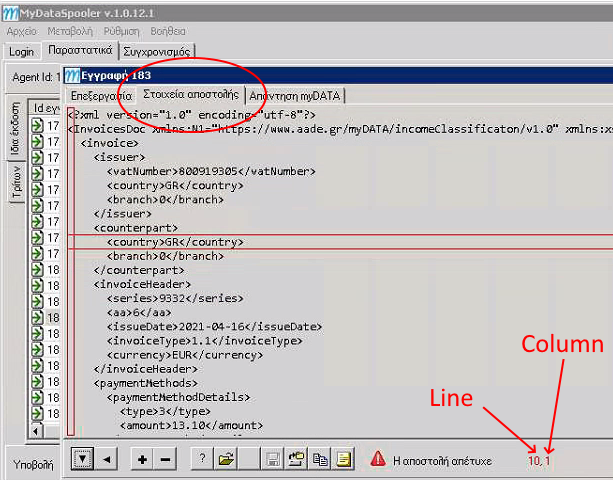The image size is (613, 480).
Task: Click the Υποβολή button
Action: click(33, 464)
